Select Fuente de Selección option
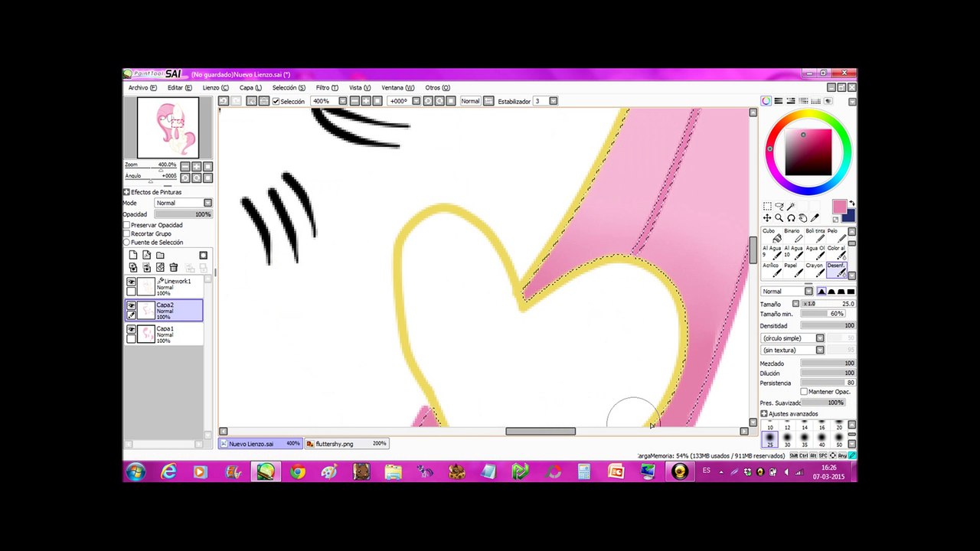The height and width of the screenshot is (551, 980). (127, 242)
